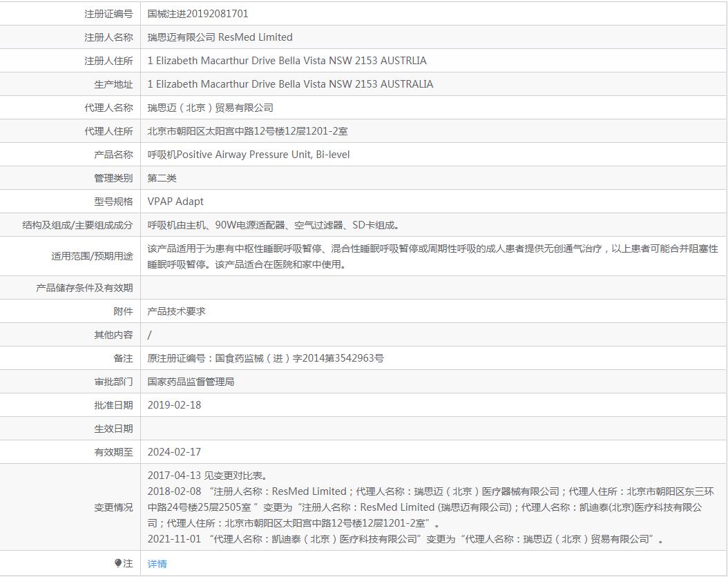728x577 pixels.
Task: Click the label 注册人名称
Action: pyautogui.click(x=108, y=37)
